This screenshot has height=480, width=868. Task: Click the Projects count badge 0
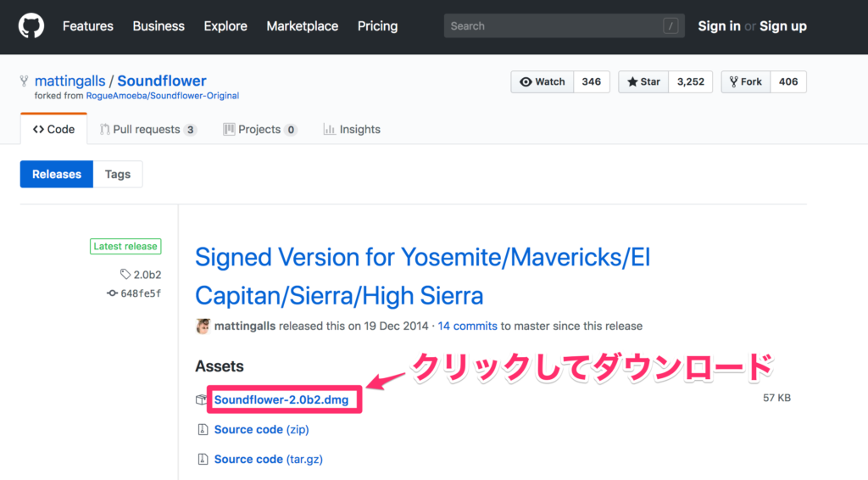click(290, 130)
